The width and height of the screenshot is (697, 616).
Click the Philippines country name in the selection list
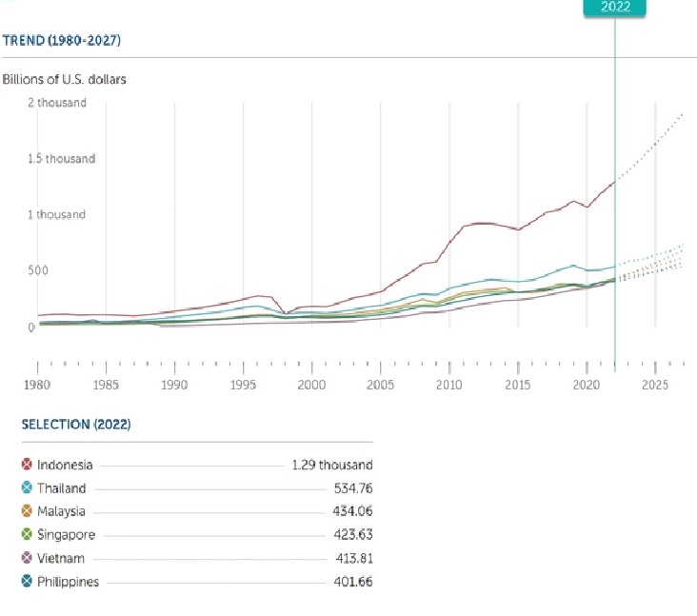pos(68,582)
